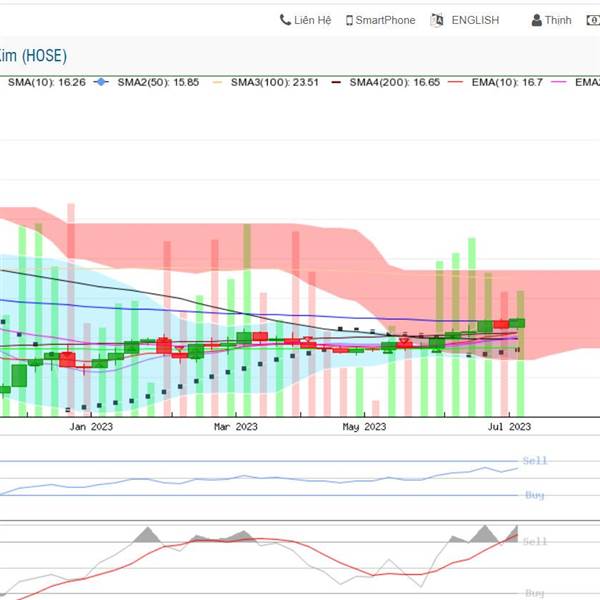Click the Jul 2023 axis label

[x=509, y=427]
